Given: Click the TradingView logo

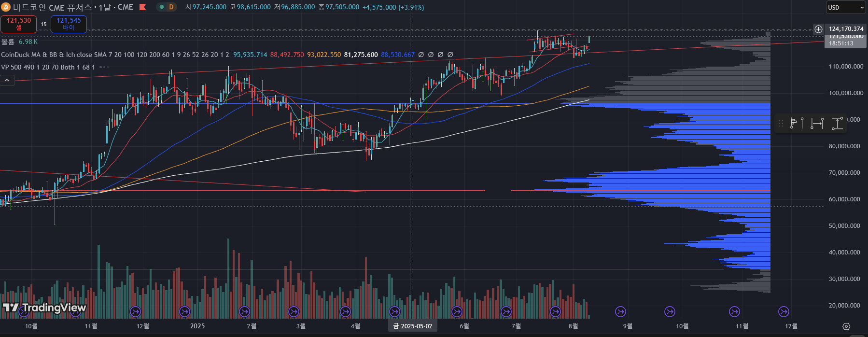Looking at the screenshot, I should coord(44,308).
